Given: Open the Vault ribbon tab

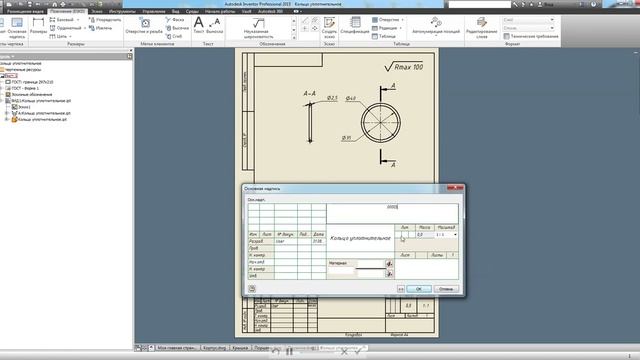Looking at the screenshot, I should pos(247,11).
